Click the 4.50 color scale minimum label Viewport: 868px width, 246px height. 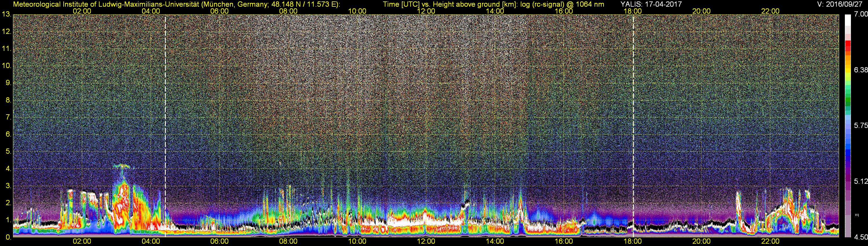(860, 237)
